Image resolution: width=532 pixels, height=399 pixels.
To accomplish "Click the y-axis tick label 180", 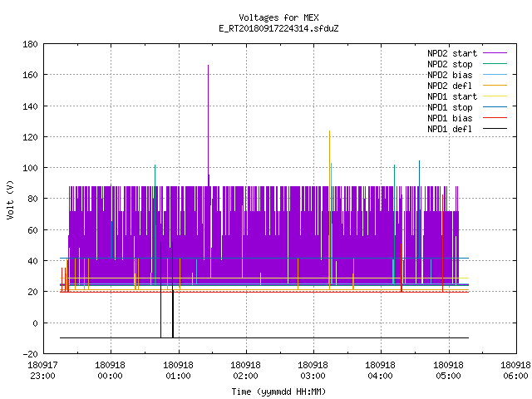I will click(30, 44).
